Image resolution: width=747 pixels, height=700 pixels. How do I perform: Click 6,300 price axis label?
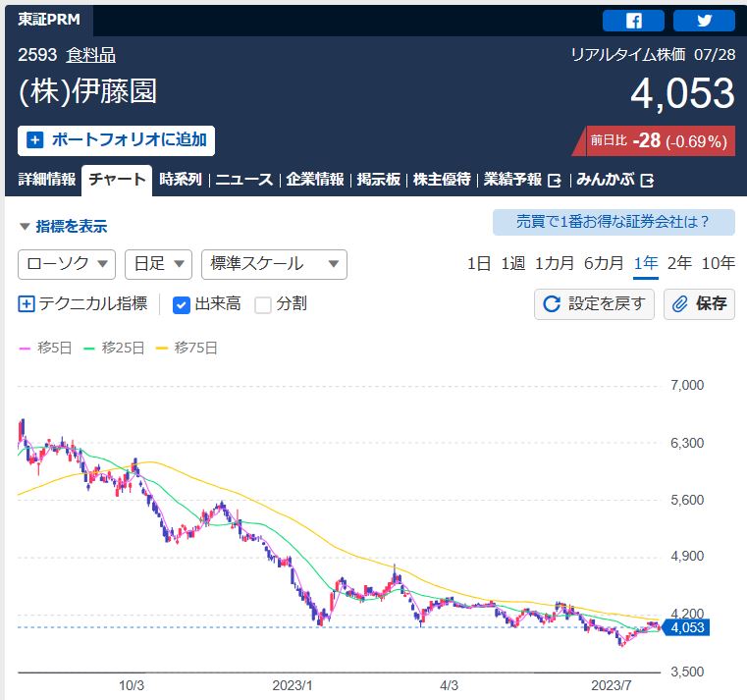pyautogui.click(x=687, y=443)
